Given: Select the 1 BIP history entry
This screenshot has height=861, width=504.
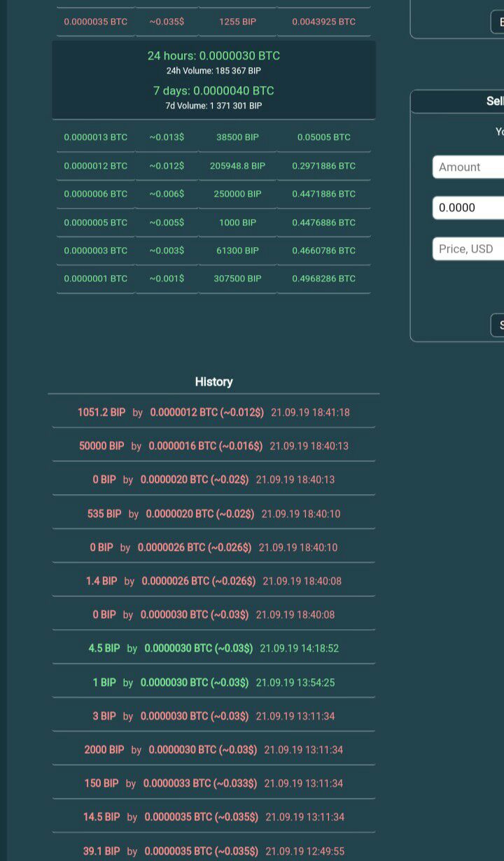Looking at the screenshot, I should click(213, 682).
